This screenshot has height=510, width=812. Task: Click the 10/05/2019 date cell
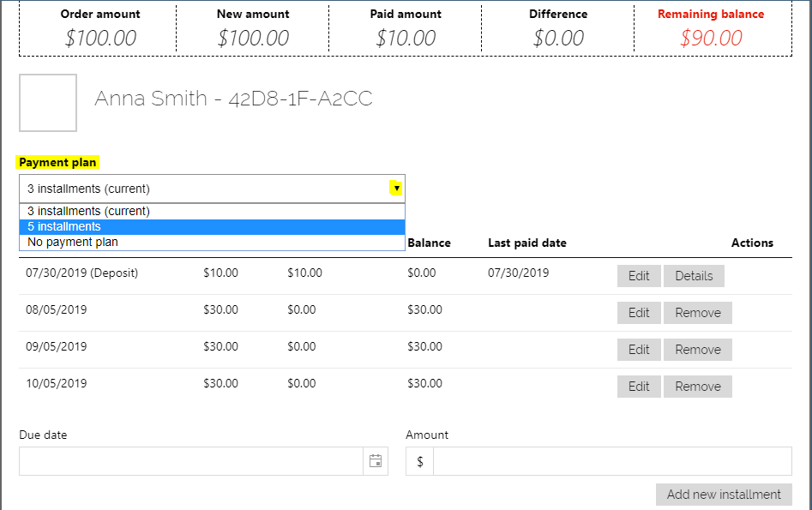(57, 383)
